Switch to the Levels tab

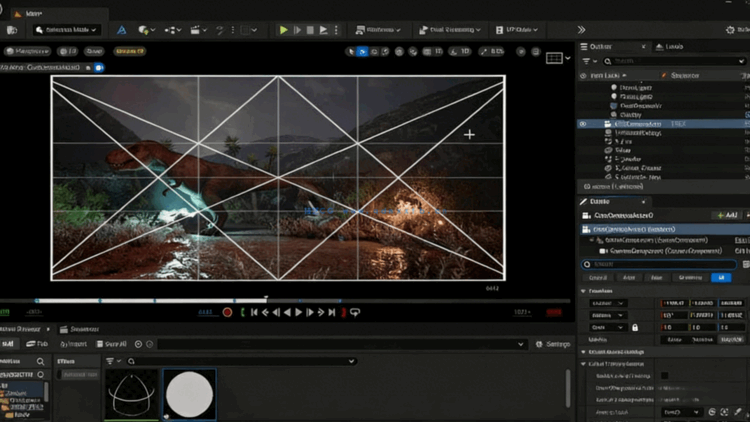click(670, 46)
